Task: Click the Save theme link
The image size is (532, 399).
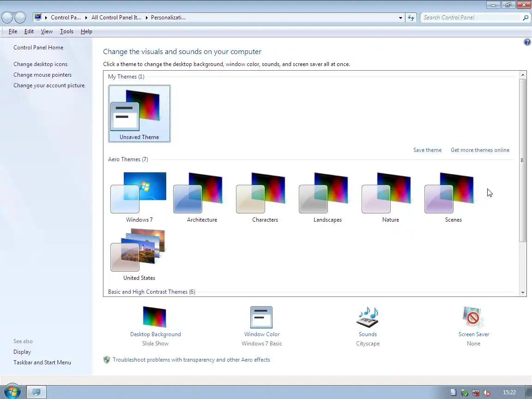Action: (x=427, y=150)
